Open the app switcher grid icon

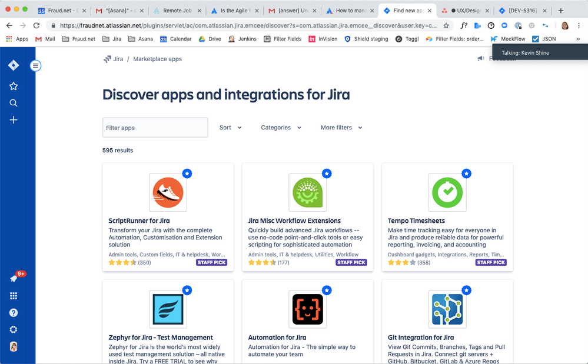click(14, 296)
